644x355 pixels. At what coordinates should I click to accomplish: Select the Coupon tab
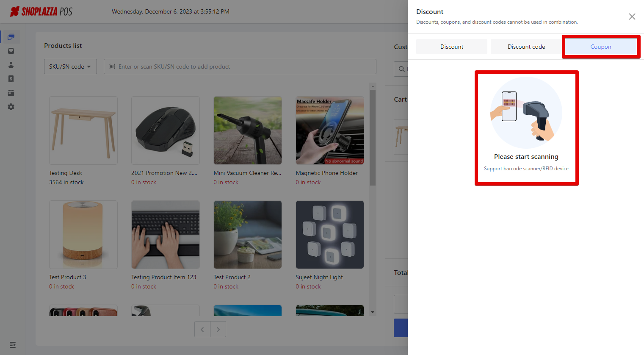(x=601, y=47)
